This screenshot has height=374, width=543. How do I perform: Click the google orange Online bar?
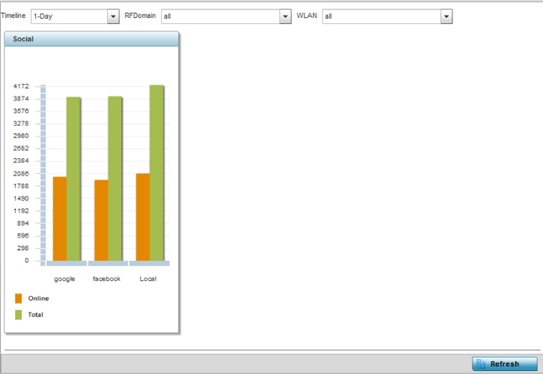[60, 219]
